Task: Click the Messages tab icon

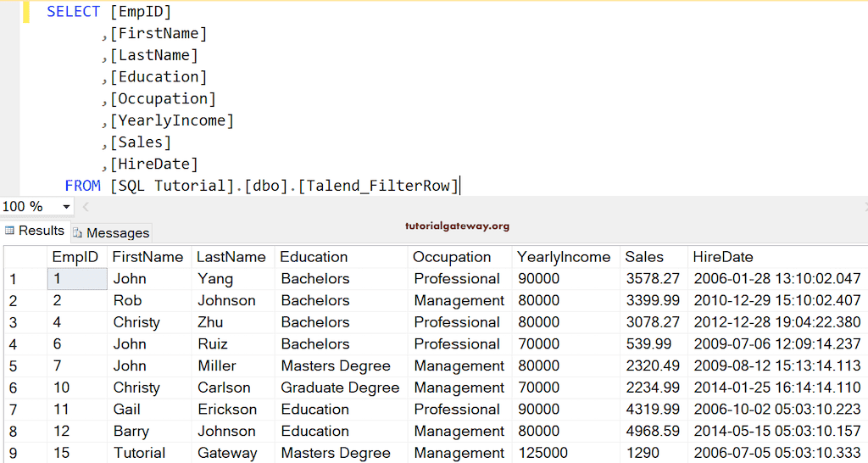Action: [x=77, y=233]
